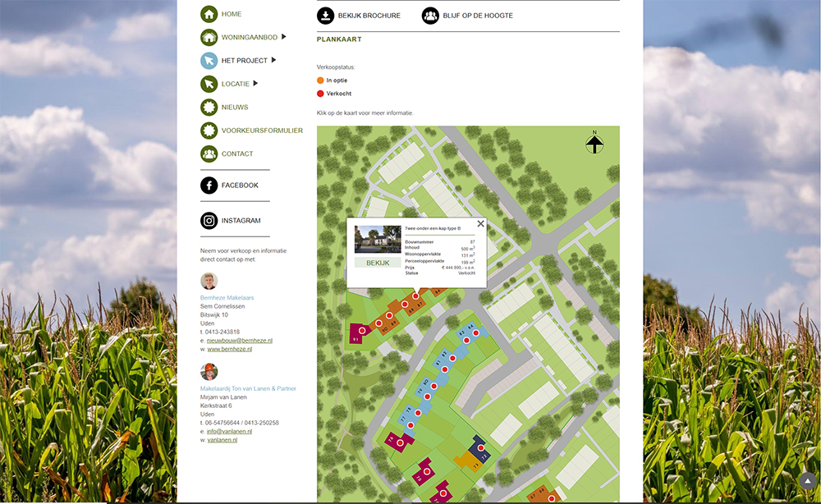Image resolution: width=821 pixels, height=504 pixels.
Task: Visit the www.bernheze.nl website link
Action: [229, 349]
